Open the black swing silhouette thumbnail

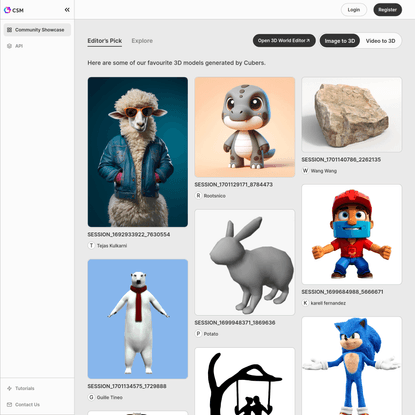coord(245,381)
